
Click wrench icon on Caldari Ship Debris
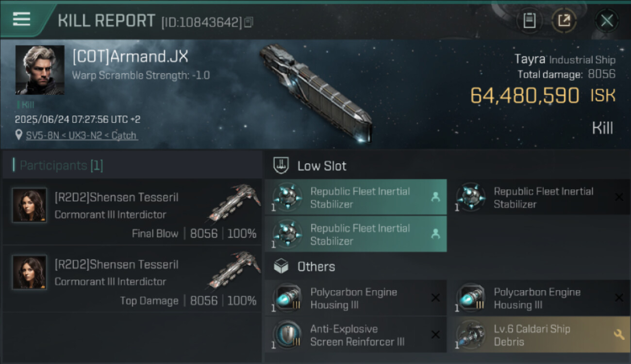619,334
